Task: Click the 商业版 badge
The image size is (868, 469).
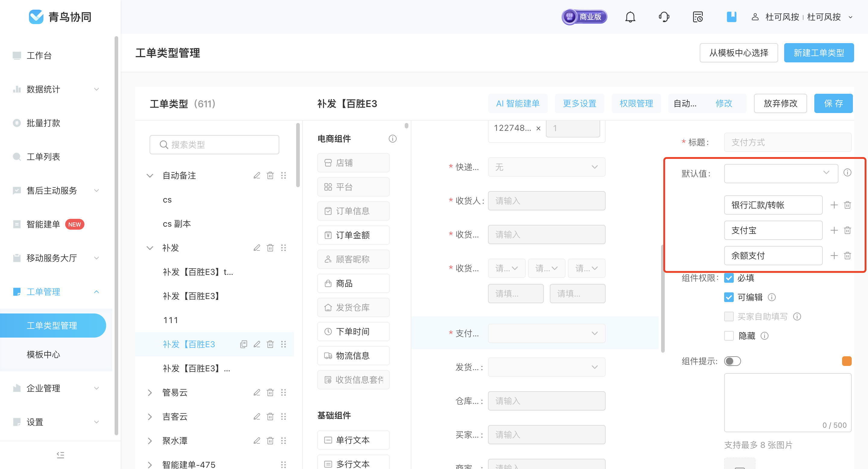Action: click(584, 17)
